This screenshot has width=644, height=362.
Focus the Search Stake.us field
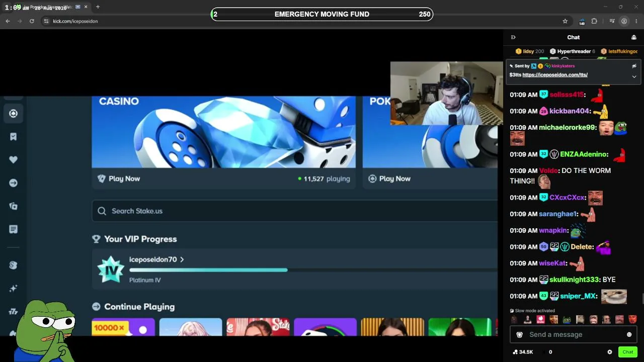click(x=294, y=211)
